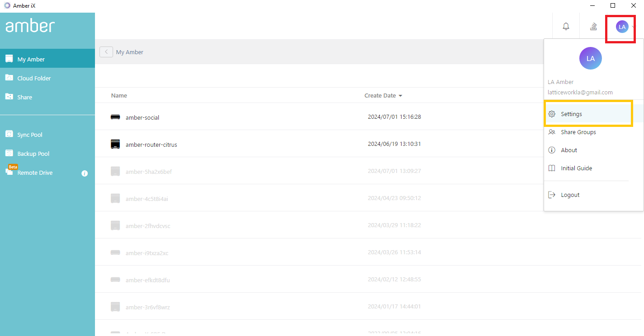Viewport: 644px width, 336px height.
Task: Click the latticeworkla@gmail.com email text
Action: [x=580, y=92]
